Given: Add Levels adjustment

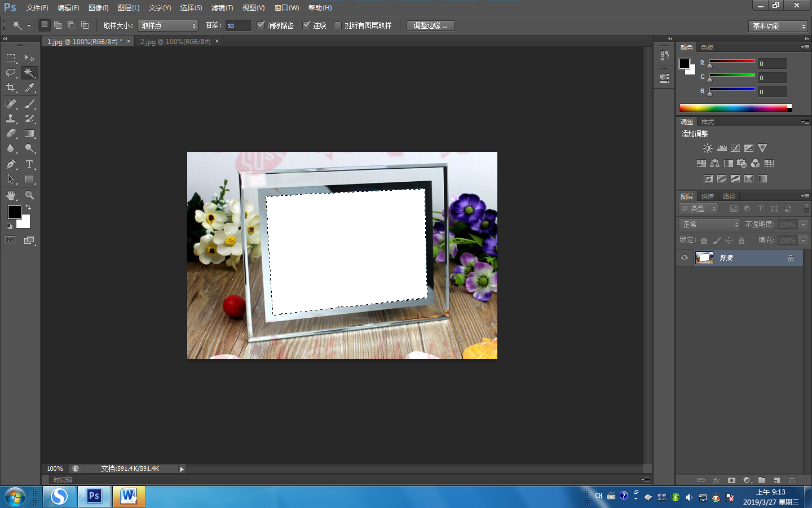Looking at the screenshot, I should (721, 148).
